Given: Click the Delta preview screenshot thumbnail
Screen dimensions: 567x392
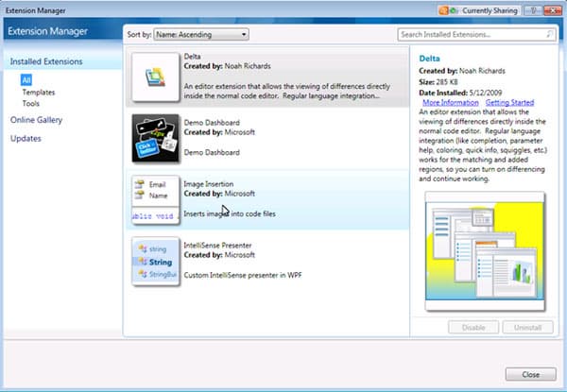Looking at the screenshot, I should tap(485, 250).
